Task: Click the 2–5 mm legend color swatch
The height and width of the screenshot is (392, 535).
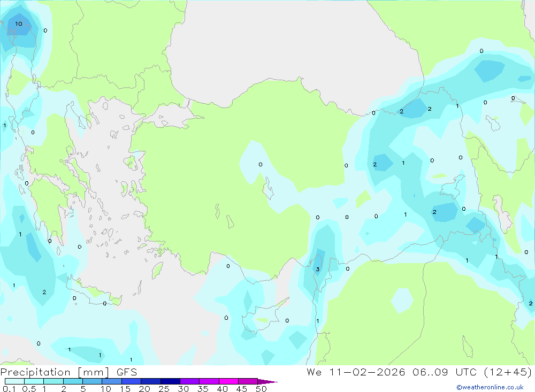Action: [73, 381]
